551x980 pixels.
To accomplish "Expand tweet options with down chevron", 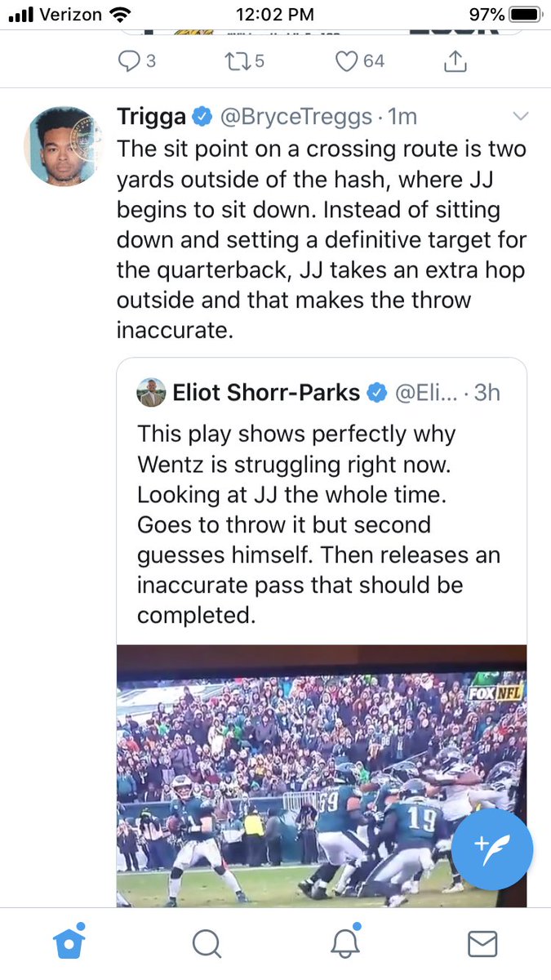I will click(x=519, y=117).
